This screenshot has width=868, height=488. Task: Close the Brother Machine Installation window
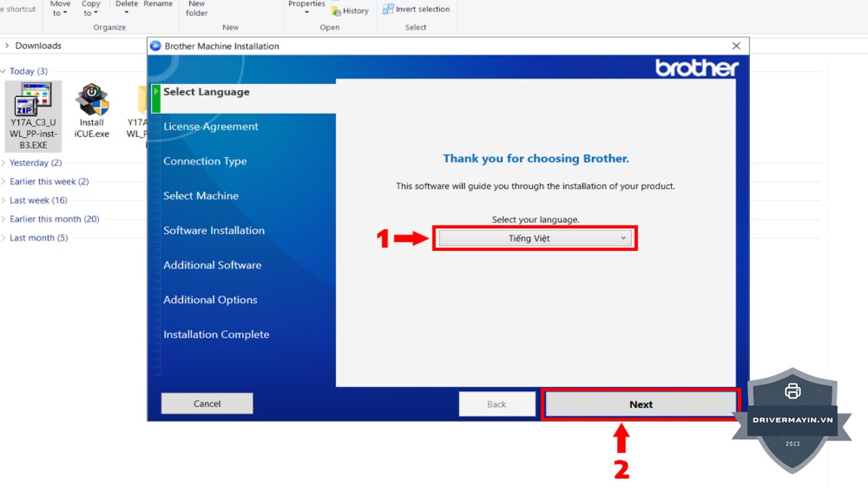coord(736,46)
